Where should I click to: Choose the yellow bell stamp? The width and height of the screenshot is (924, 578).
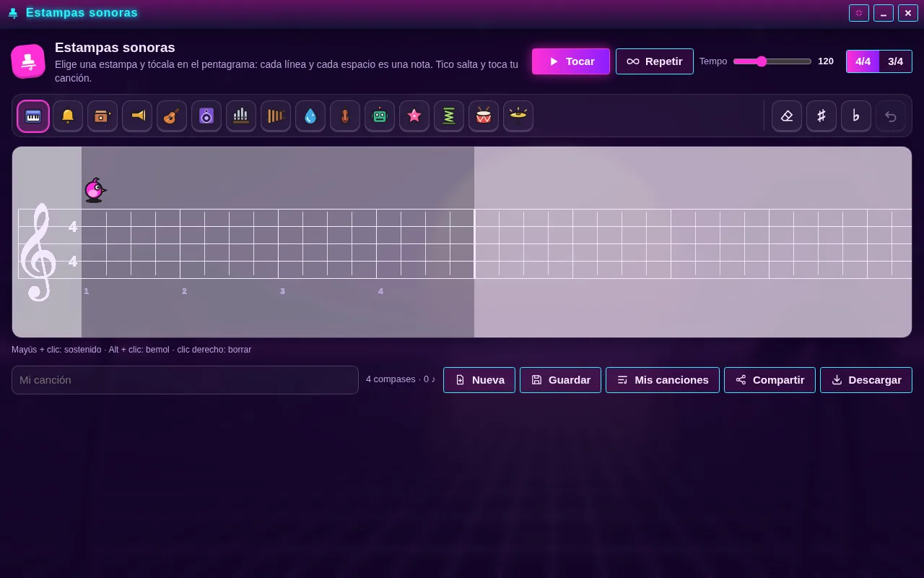pyautogui.click(x=68, y=116)
